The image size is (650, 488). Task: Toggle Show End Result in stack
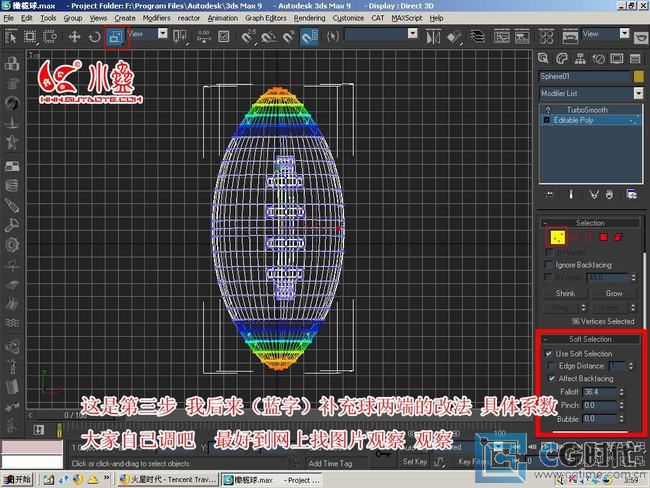[x=571, y=194]
